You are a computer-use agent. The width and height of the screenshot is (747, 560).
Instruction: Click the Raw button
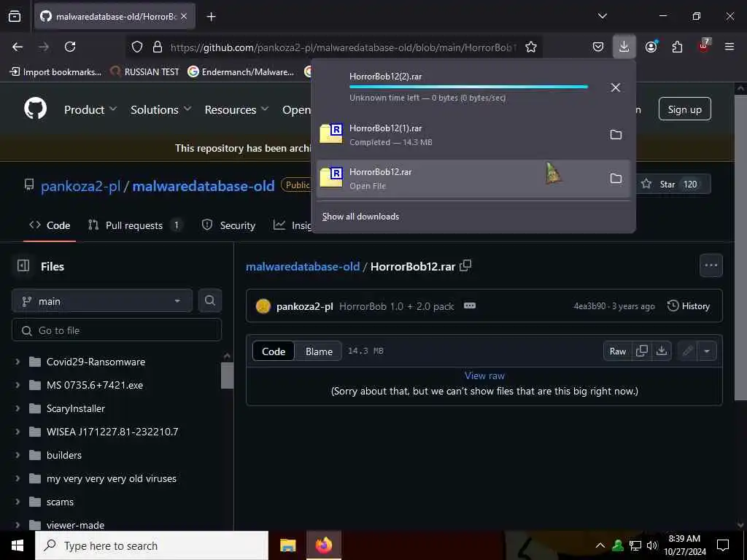tap(617, 351)
